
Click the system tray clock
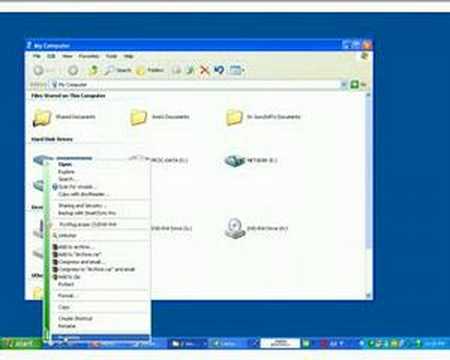(x=435, y=344)
